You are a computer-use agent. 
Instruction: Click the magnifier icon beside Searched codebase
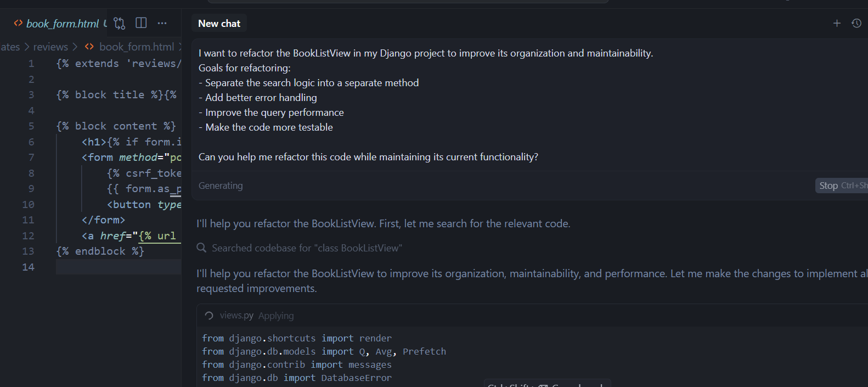pyautogui.click(x=201, y=248)
